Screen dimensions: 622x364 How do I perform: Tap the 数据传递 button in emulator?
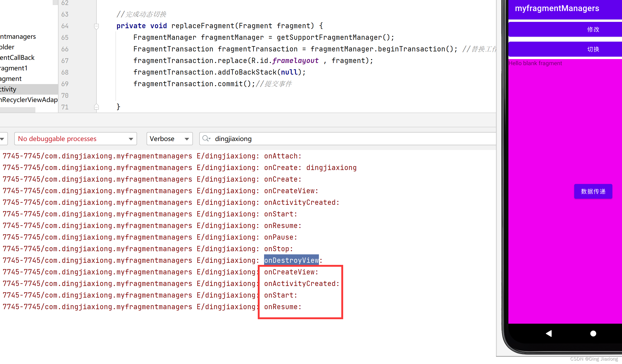(x=593, y=191)
